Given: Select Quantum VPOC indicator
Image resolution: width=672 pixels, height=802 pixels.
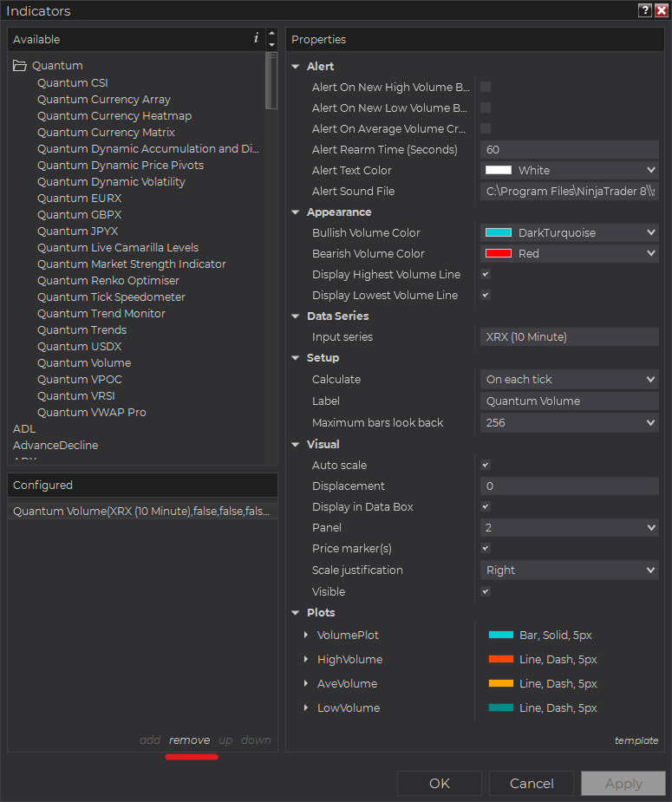Looking at the screenshot, I should (80, 379).
